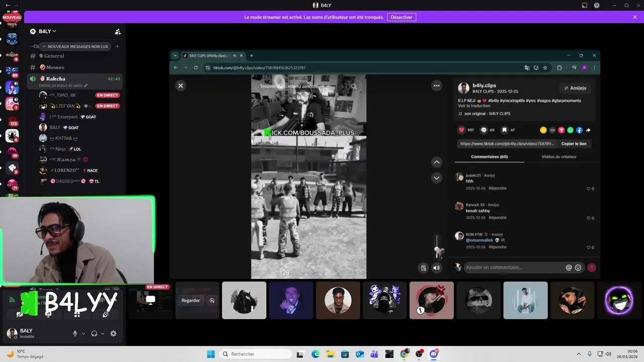Screen dimensions: 644x362
Task: Go to previous TikTok video
Action: [x=437, y=162]
